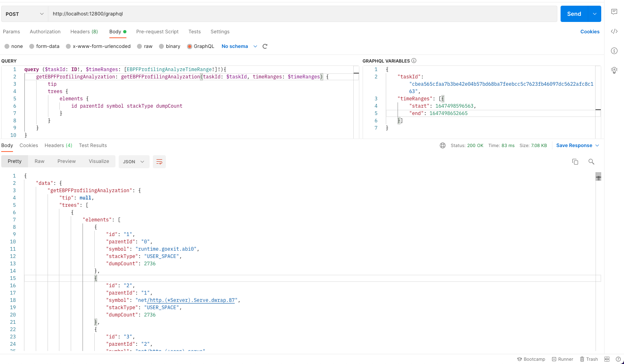The height and width of the screenshot is (364, 624).
Task: Click the request URL input field
Action: tap(302, 14)
